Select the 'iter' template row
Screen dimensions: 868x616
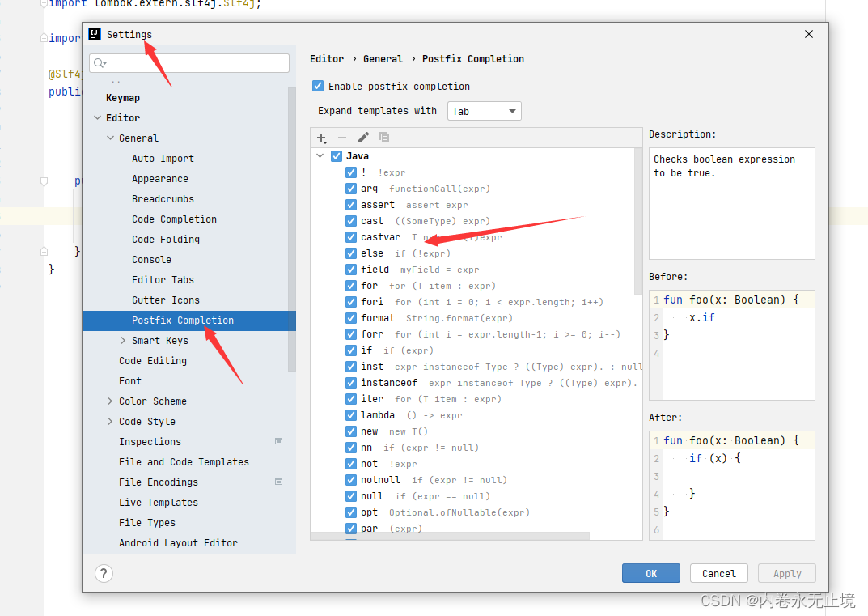pos(476,399)
